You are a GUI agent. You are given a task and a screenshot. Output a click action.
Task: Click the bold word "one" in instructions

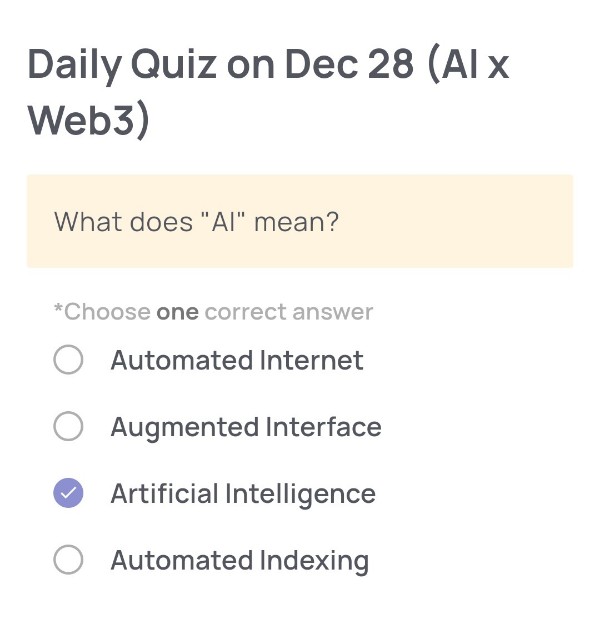tap(178, 312)
